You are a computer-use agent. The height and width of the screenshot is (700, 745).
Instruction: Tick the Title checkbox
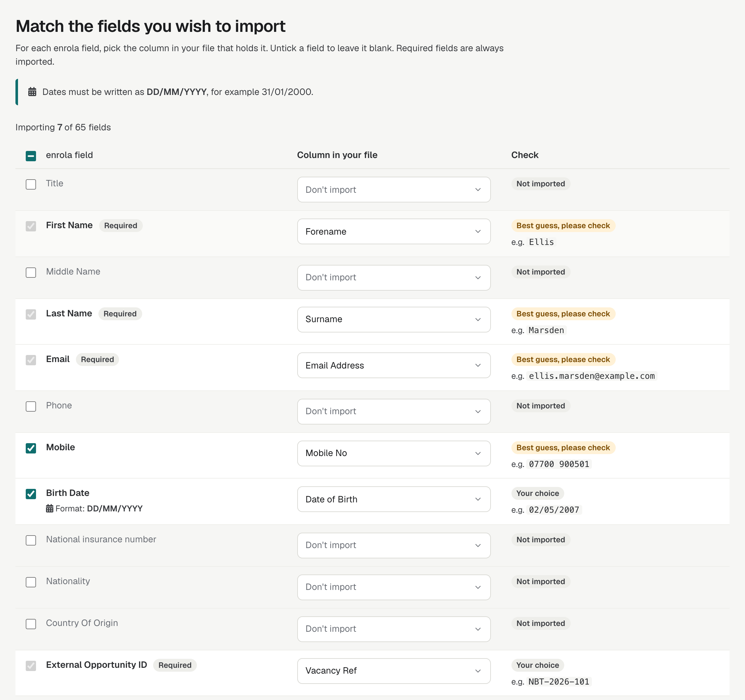pyautogui.click(x=31, y=184)
